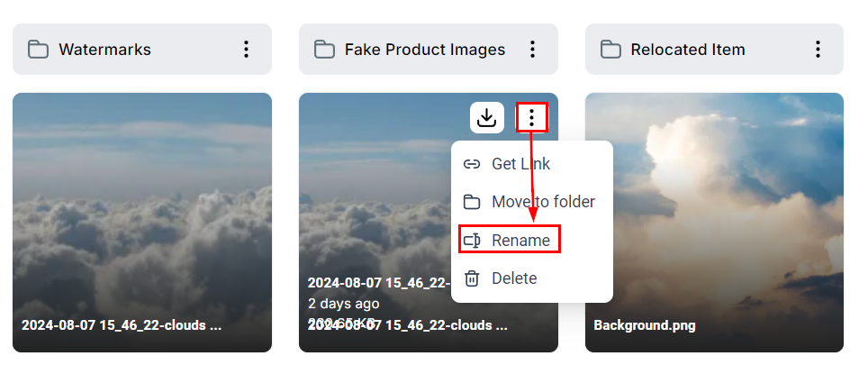The image size is (868, 374).
Task: Click the three-dot menu on middle image
Action: coord(531,117)
